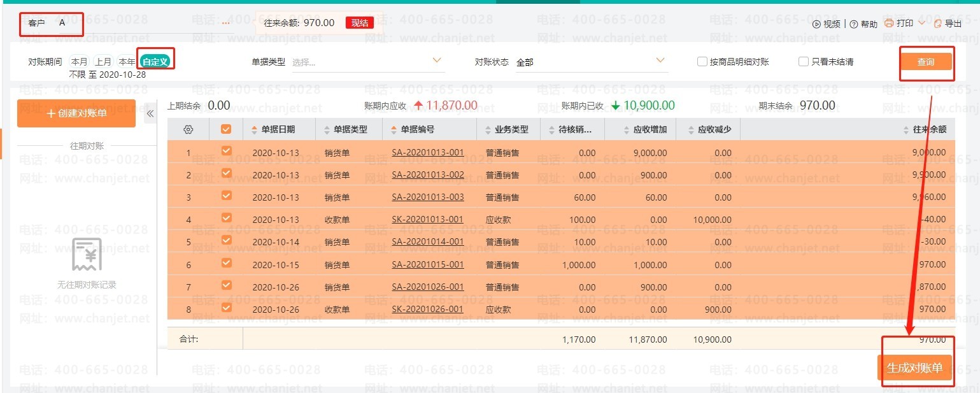Click the total 11,870.00 in 合计 row
Viewport: 980px width, 393px height.
(648, 339)
